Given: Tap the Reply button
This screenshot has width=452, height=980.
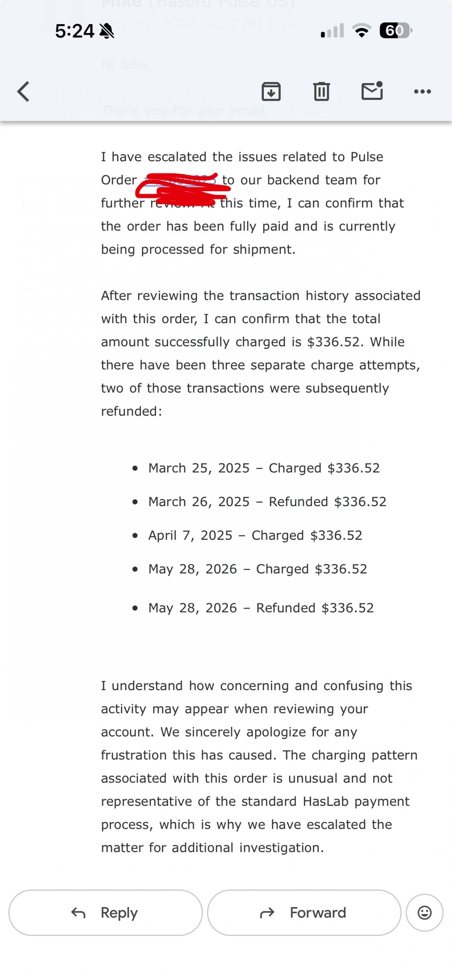Looking at the screenshot, I should [106, 913].
